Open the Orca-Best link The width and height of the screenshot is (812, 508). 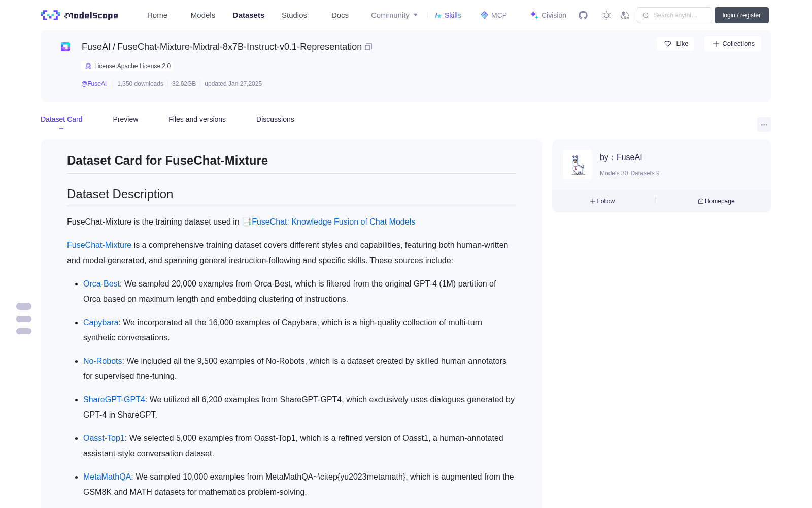coord(101,284)
